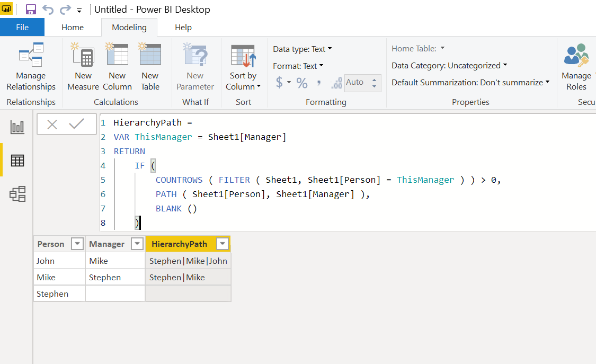Cancel formula with the X button
The image size is (596, 364).
[x=52, y=124]
